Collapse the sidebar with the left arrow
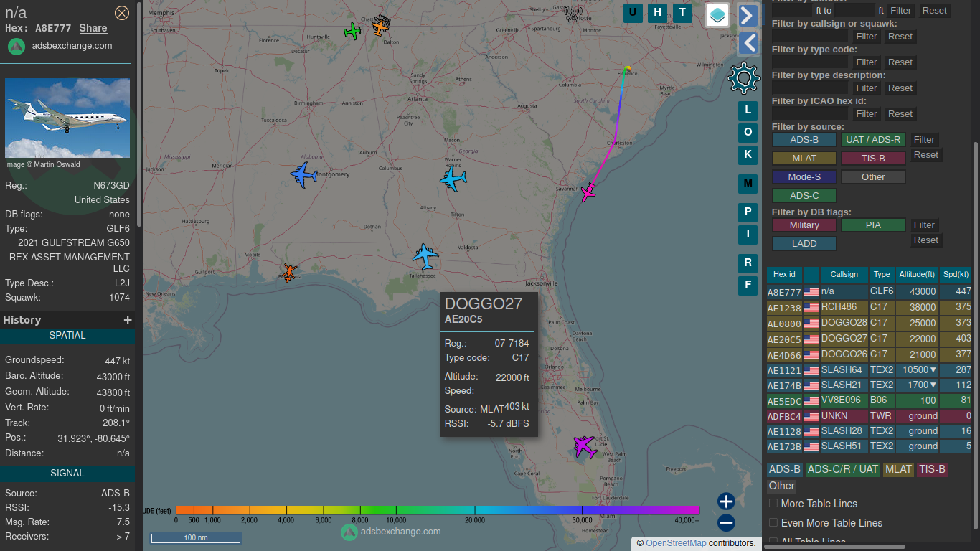 pyautogui.click(x=748, y=44)
